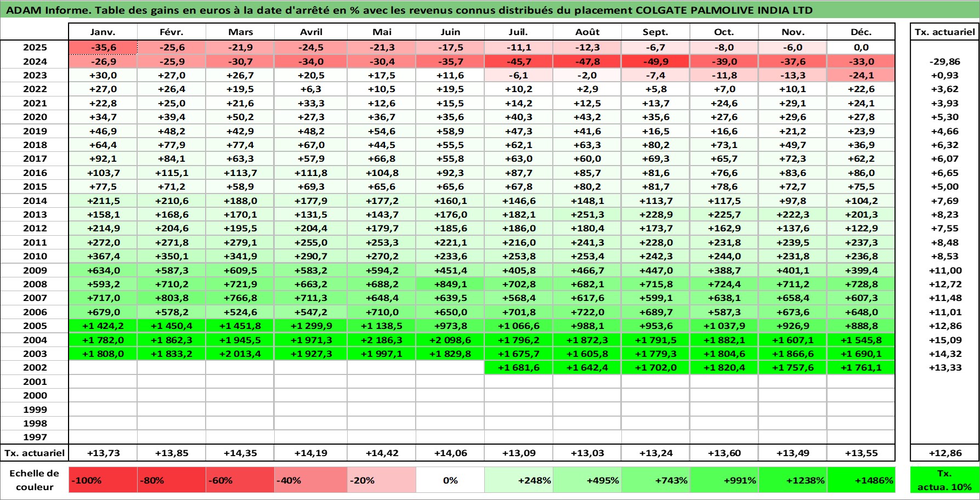Click the -24,1 value in 2023 row
The width and height of the screenshot is (980, 500).
861,75
